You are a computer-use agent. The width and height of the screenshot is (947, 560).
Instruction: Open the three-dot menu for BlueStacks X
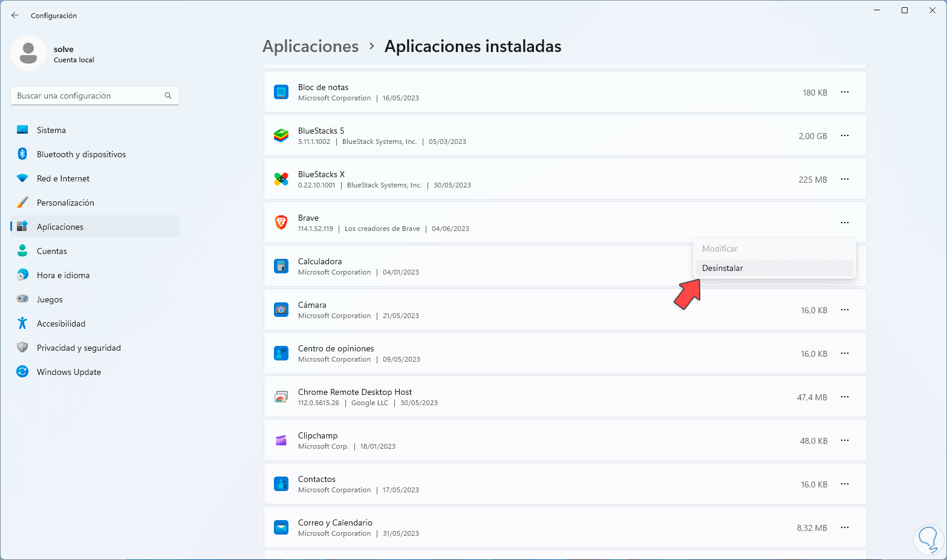pos(845,179)
